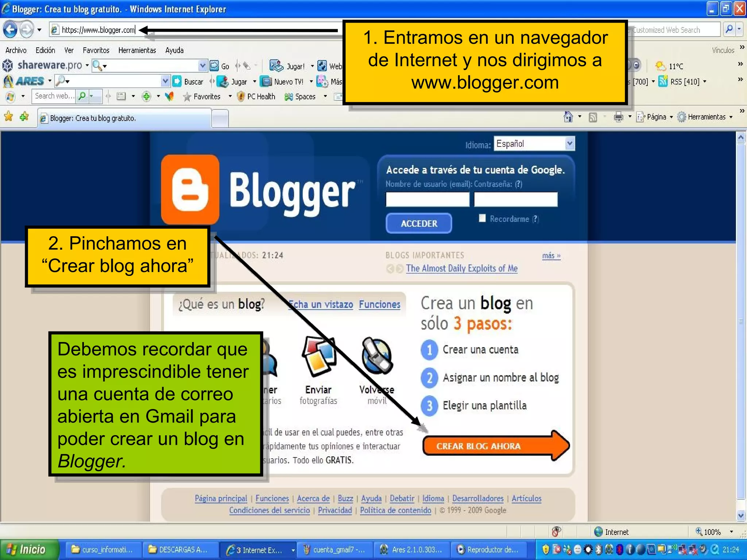This screenshot has width=747, height=560.
Task: Click the Add to Favorites star-plus icon
Action: [x=24, y=117]
